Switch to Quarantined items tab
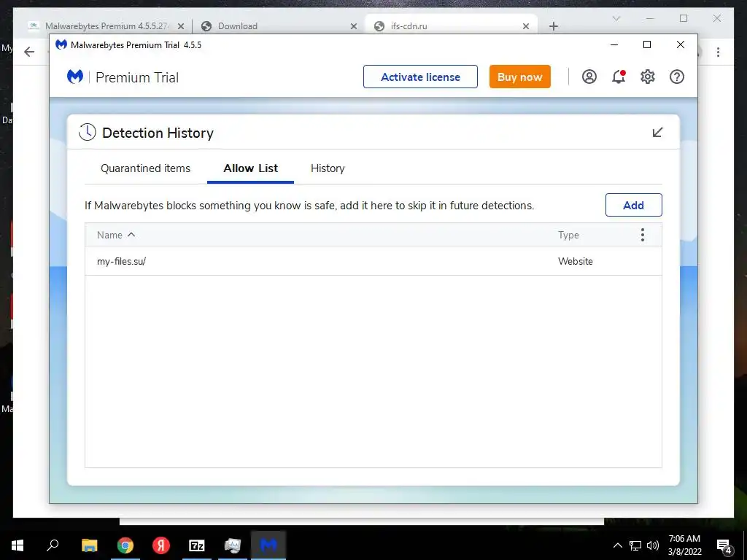Viewport: 747px width, 560px height. [x=145, y=168]
